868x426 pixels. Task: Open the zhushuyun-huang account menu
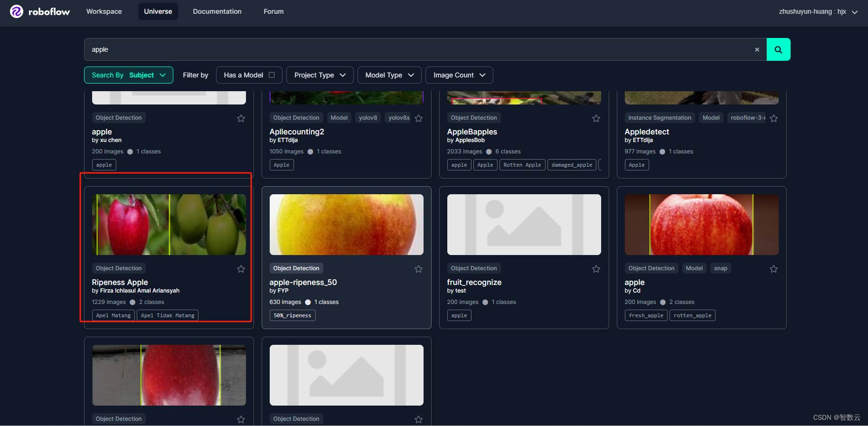point(818,11)
